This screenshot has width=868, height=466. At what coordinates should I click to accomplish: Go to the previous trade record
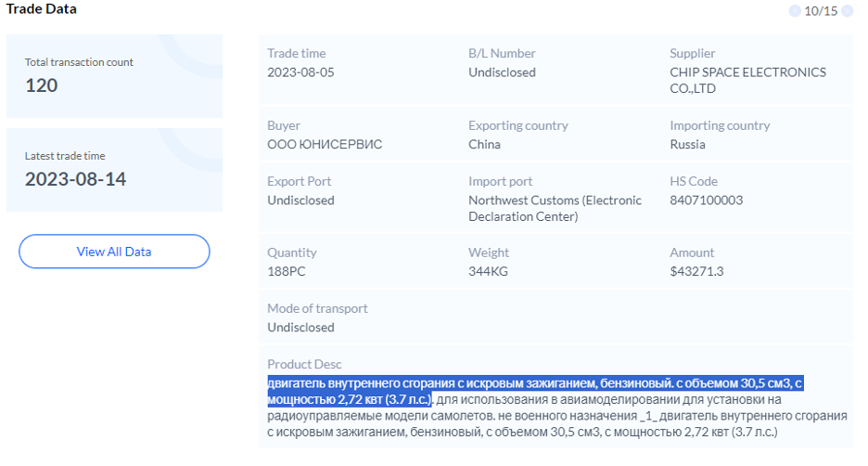point(795,11)
